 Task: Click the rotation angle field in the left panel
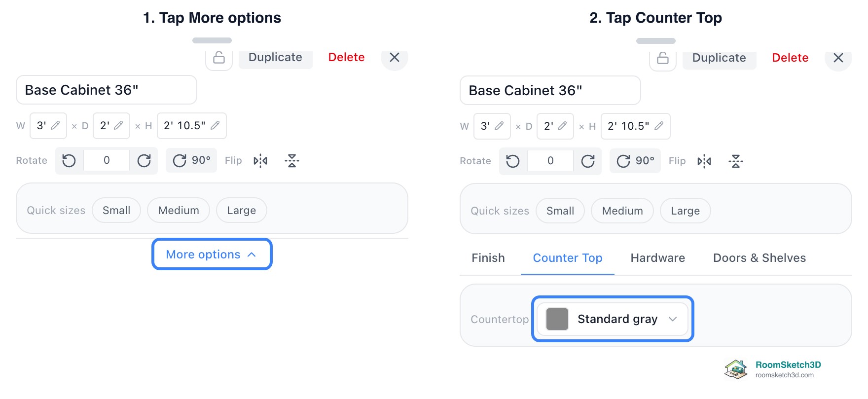click(x=107, y=160)
